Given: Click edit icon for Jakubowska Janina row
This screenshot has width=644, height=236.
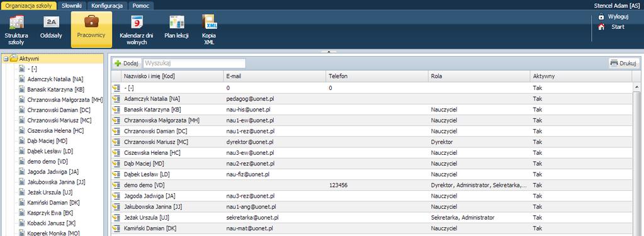Looking at the screenshot, I should click(x=116, y=206).
